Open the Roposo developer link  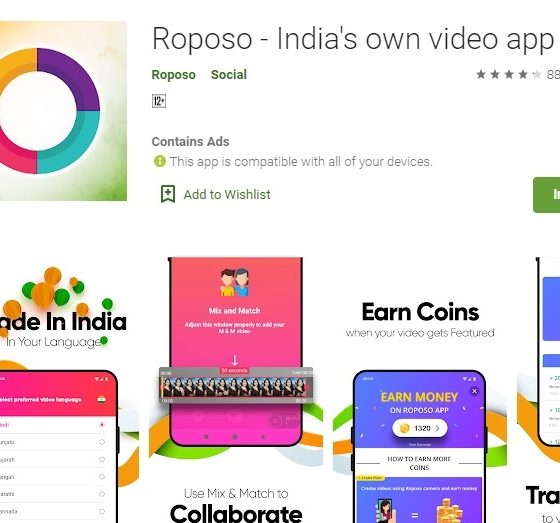pyautogui.click(x=174, y=75)
